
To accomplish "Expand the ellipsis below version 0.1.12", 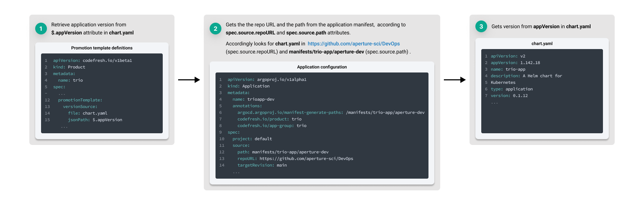I will click(x=494, y=102).
